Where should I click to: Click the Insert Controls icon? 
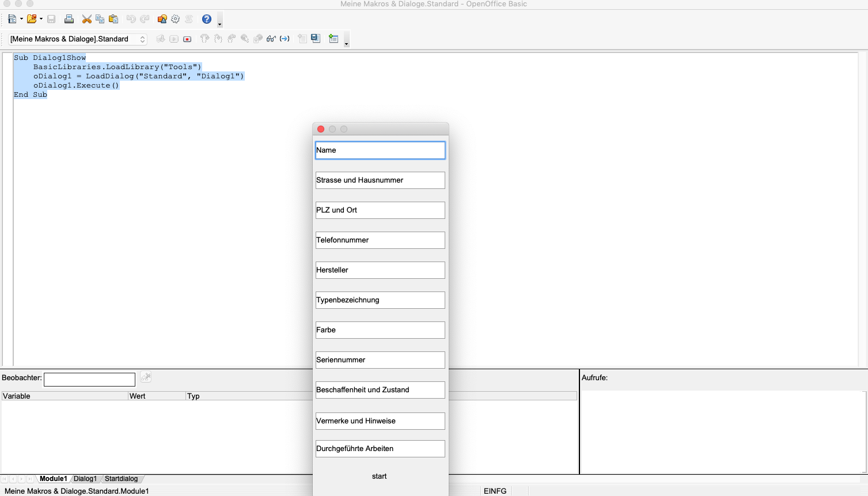point(333,39)
